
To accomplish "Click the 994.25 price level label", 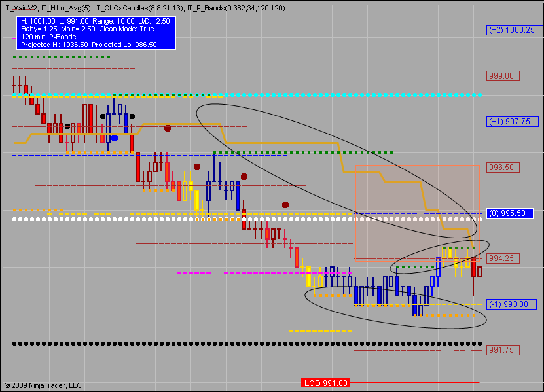I will click(503, 258).
